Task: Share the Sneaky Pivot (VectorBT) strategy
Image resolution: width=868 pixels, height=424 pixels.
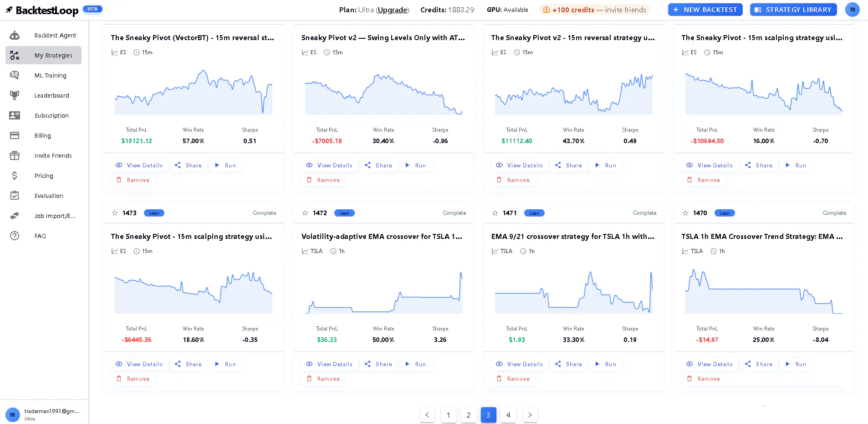Action: [188, 165]
